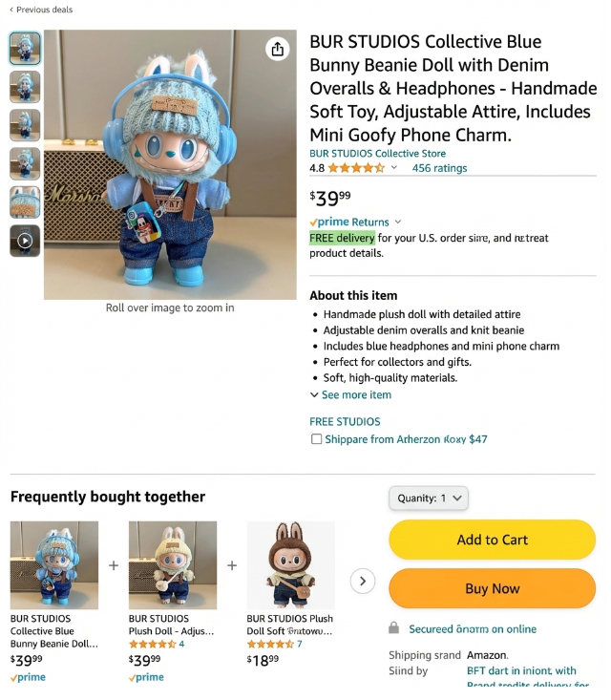Expand the rating breakdown chevron beside 4.8
The height and width of the screenshot is (700, 611).
pyautogui.click(x=394, y=167)
